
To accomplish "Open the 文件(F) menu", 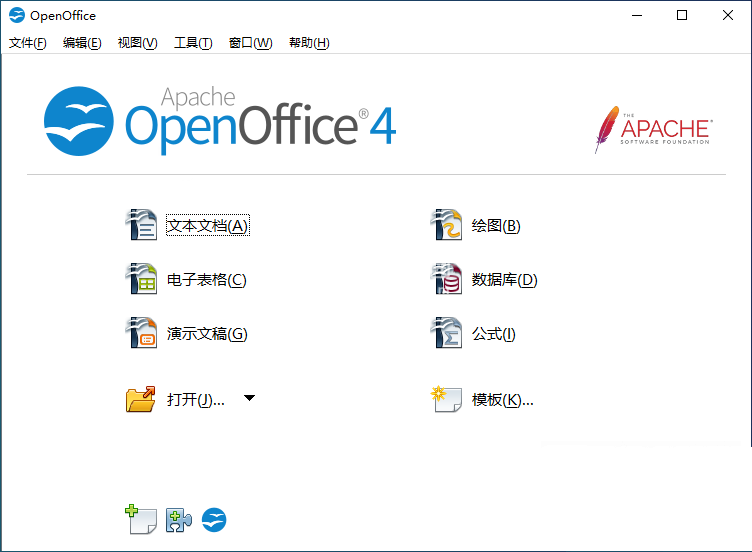I will coord(28,43).
